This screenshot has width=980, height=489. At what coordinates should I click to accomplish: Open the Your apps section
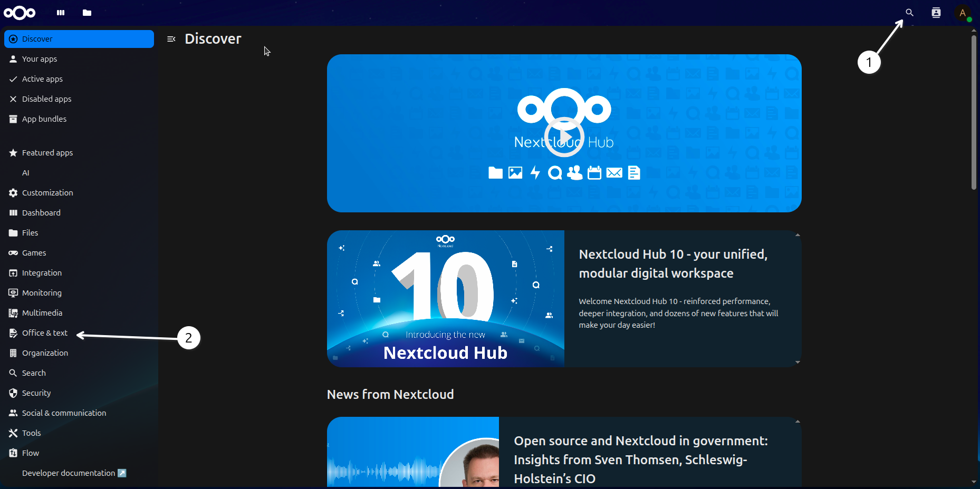pyautogui.click(x=79, y=59)
